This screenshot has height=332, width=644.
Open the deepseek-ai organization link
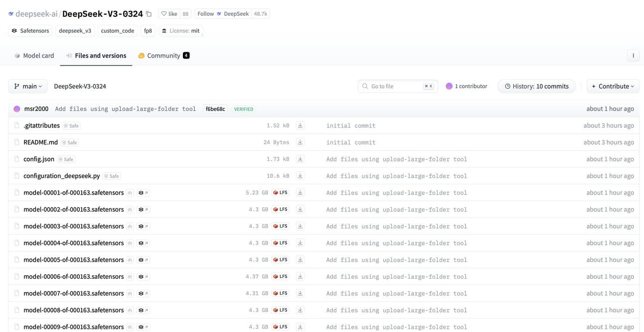(36, 14)
